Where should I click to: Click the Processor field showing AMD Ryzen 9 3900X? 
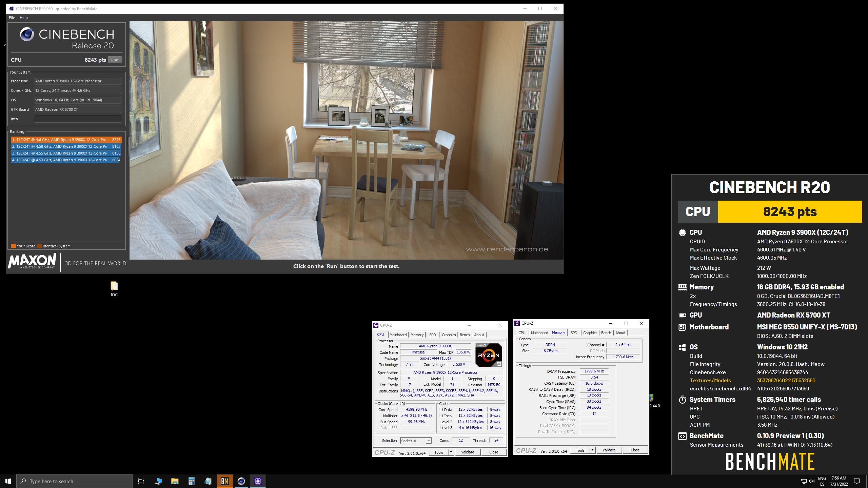[x=78, y=81]
